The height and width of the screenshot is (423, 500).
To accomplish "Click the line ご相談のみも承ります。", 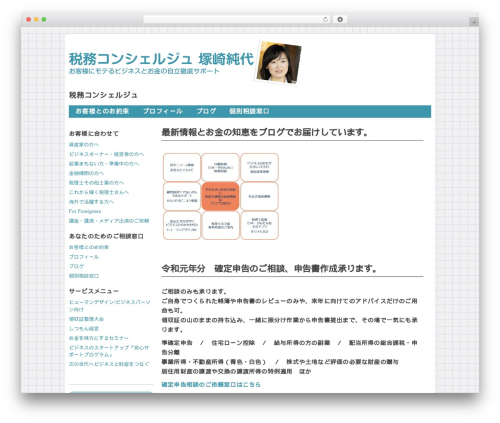I will [194, 291].
